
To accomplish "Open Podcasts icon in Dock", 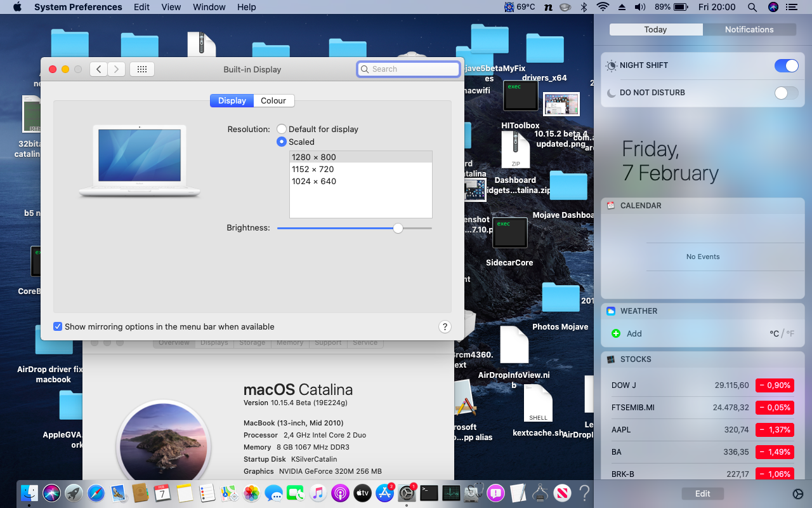I will 340,492.
